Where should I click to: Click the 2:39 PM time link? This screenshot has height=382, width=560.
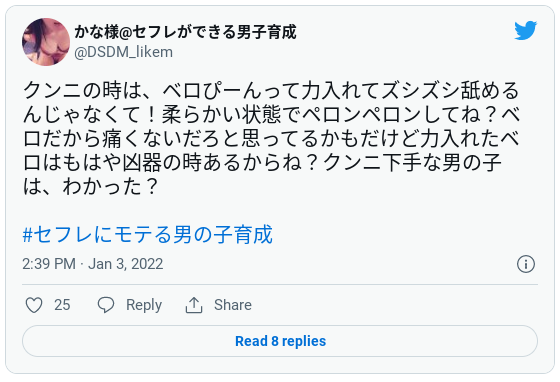point(49,264)
